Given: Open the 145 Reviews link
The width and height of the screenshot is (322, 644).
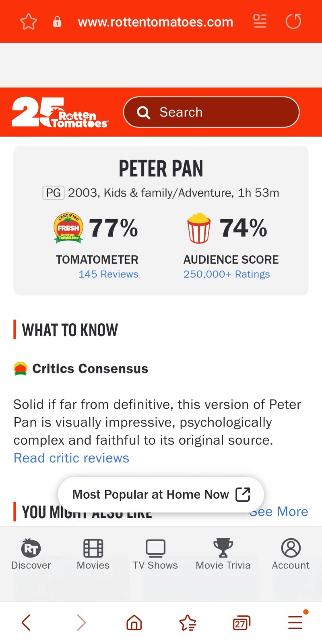Looking at the screenshot, I should coord(108,274).
